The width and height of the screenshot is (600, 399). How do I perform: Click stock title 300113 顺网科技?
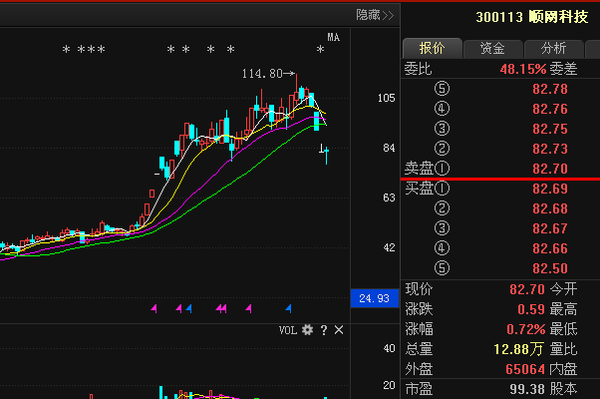(x=532, y=17)
